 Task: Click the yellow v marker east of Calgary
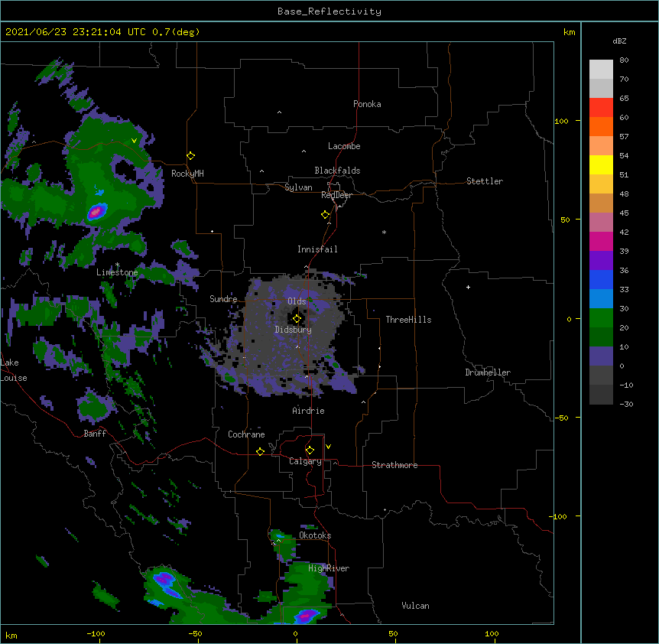coord(328,447)
